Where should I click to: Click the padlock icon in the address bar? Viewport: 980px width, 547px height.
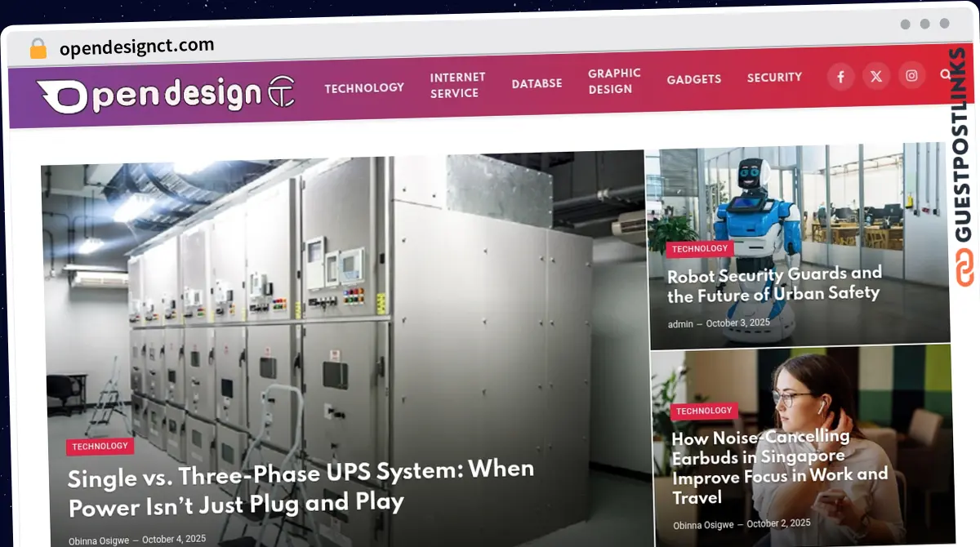point(36,47)
